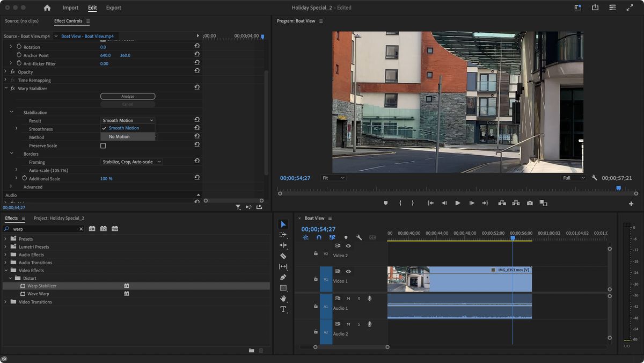Screen dimensions: 644x363
Task: Click the Captions icon in the timeline header
Action: click(x=372, y=237)
